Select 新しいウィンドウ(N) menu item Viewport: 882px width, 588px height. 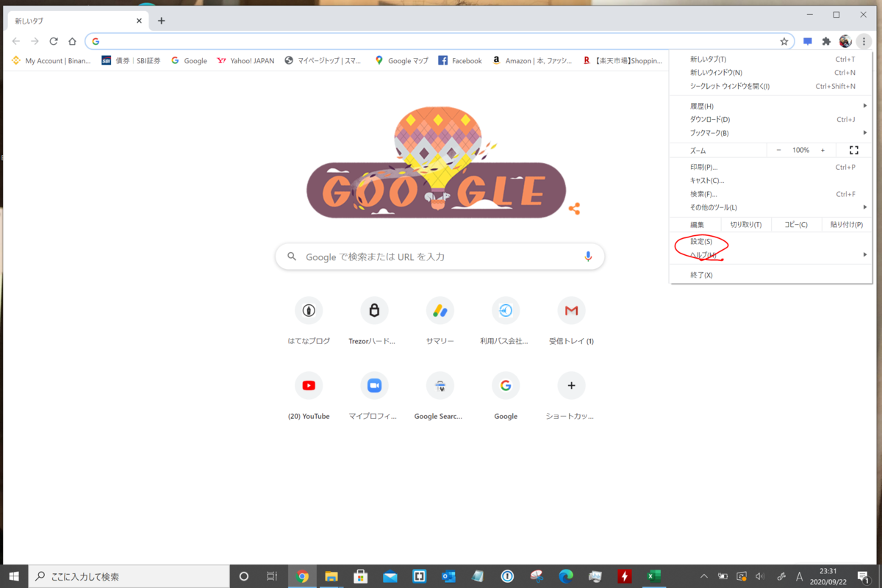point(771,73)
